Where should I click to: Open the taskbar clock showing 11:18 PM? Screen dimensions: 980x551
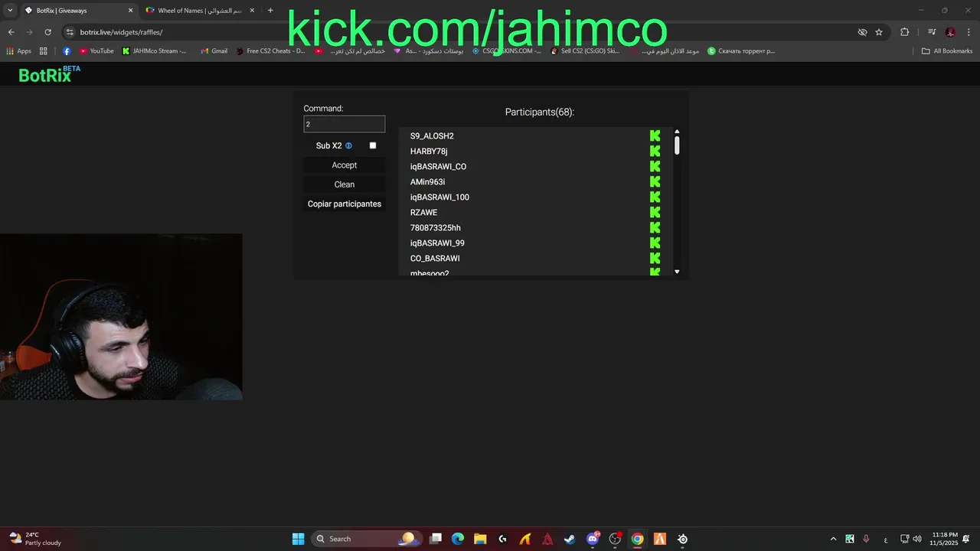[944, 539]
